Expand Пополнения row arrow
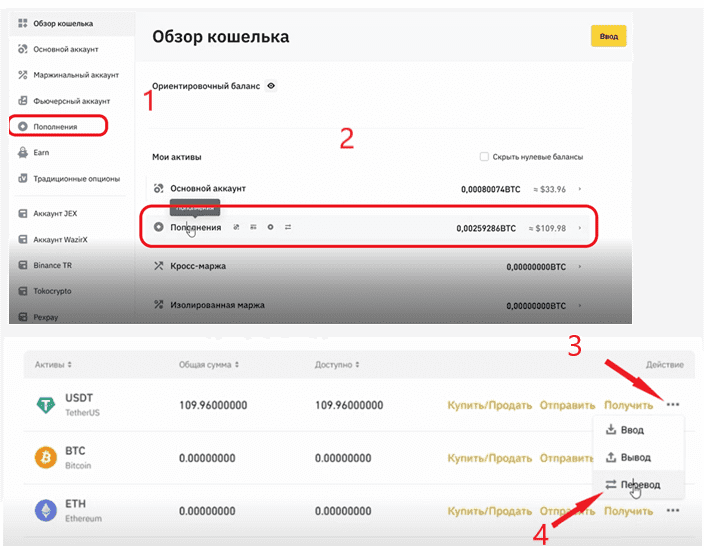This screenshot has width=704, height=550. click(x=580, y=228)
